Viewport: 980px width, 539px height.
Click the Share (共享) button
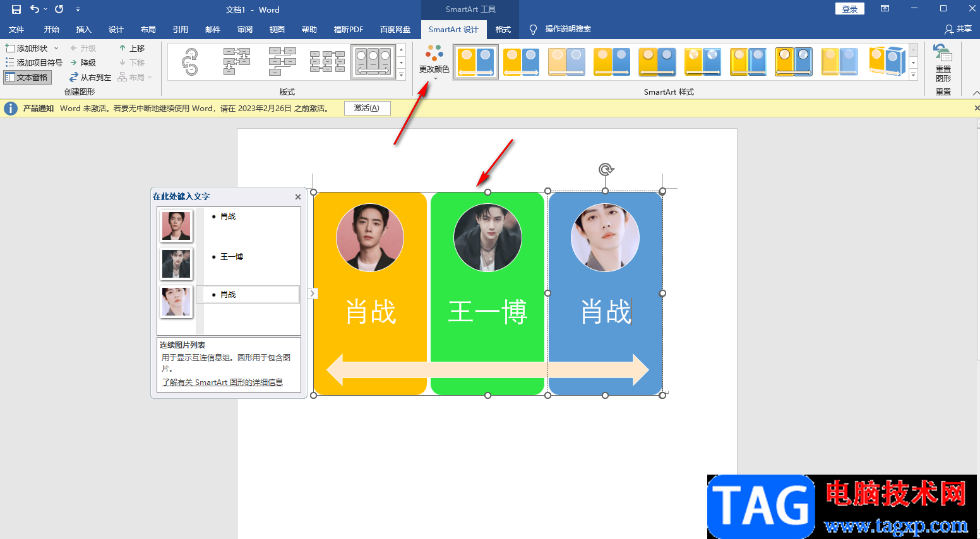(958, 29)
